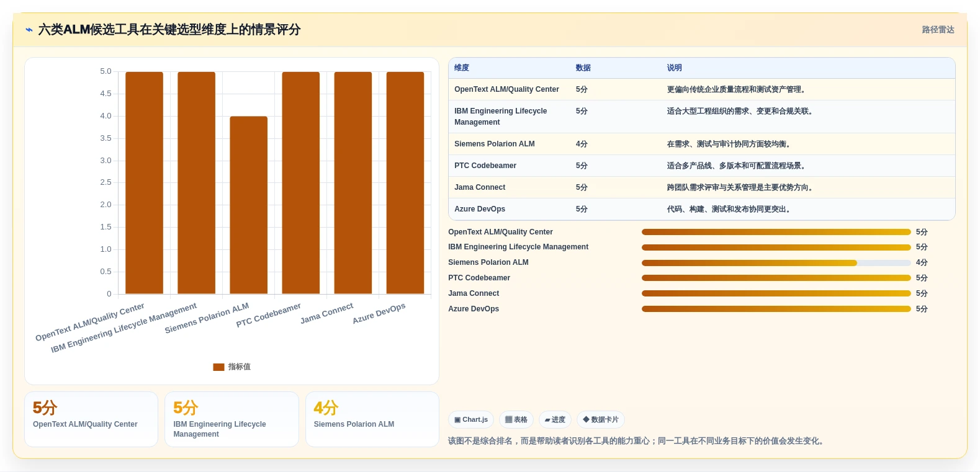Toggle the 指标值 legend label
Image resolution: width=980 pixels, height=472 pixels.
pyautogui.click(x=240, y=367)
